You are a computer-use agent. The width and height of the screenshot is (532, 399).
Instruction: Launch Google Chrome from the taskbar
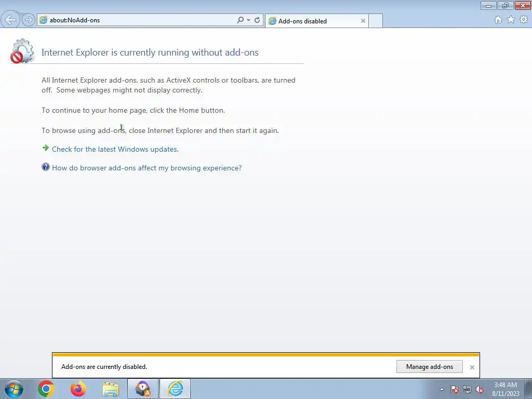coord(46,389)
